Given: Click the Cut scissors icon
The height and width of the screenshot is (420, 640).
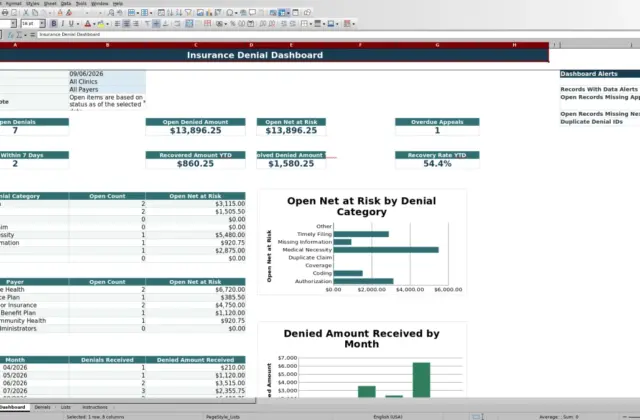Looking at the screenshot, I should (26, 13).
